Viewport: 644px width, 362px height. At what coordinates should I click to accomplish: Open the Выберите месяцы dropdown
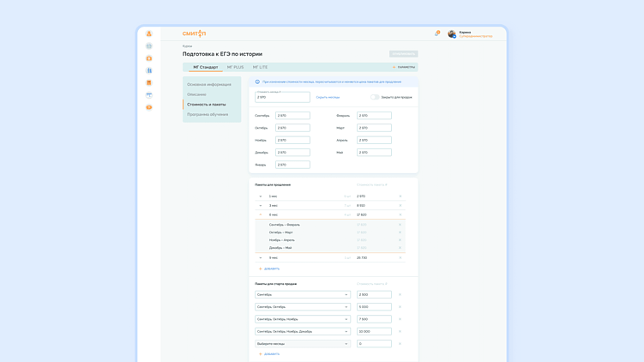(x=303, y=344)
